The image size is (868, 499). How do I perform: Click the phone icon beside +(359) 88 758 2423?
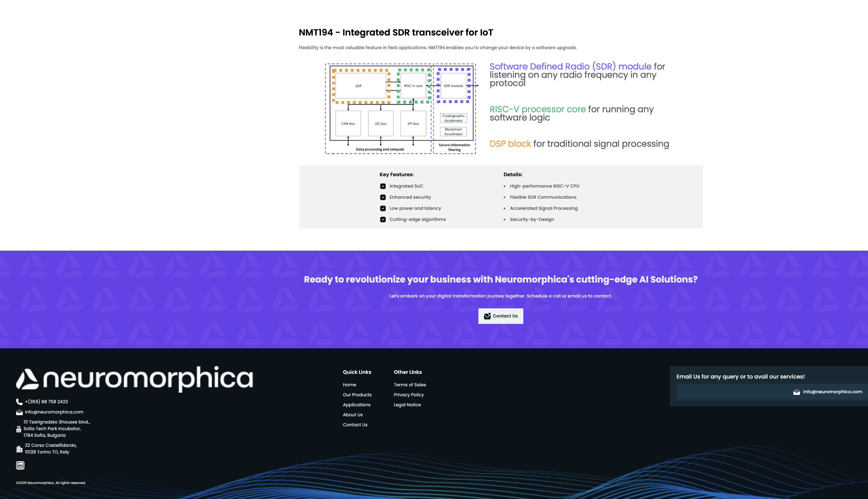click(19, 402)
